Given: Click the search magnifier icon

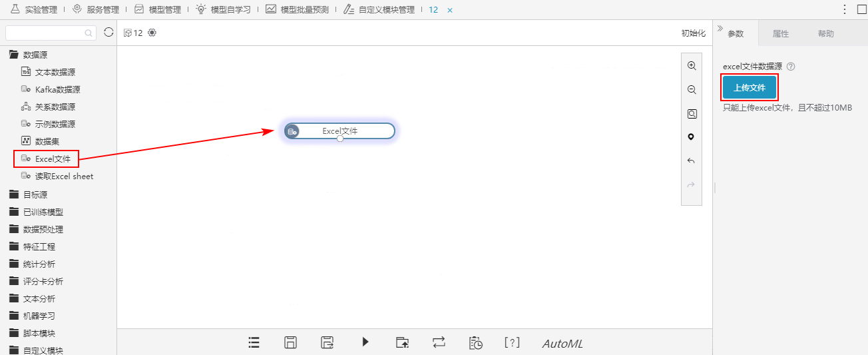Looking at the screenshot, I should (x=89, y=33).
